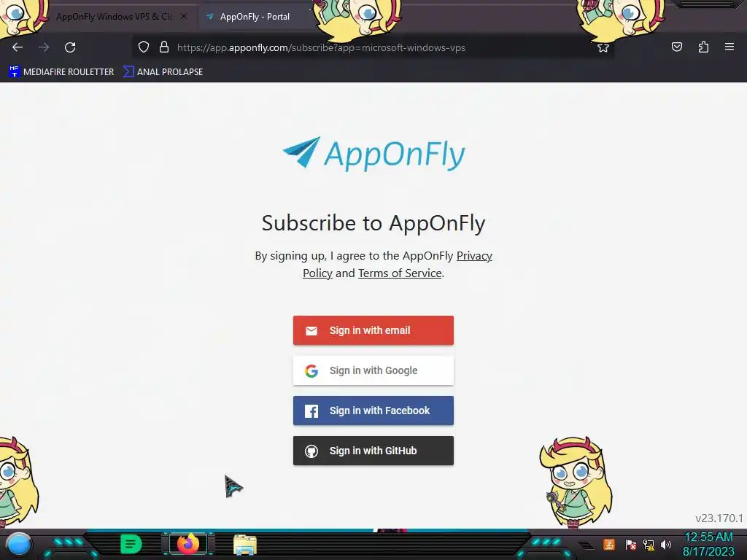
Task: Open the volume speaker tray icon
Action: [x=666, y=544]
